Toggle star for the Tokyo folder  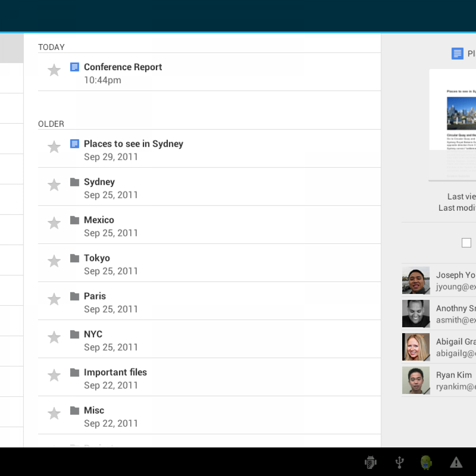click(54, 261)
